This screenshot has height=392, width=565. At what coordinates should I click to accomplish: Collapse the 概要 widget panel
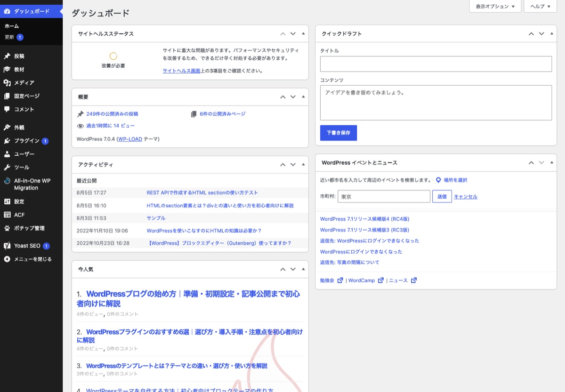(x=303, y=97)
